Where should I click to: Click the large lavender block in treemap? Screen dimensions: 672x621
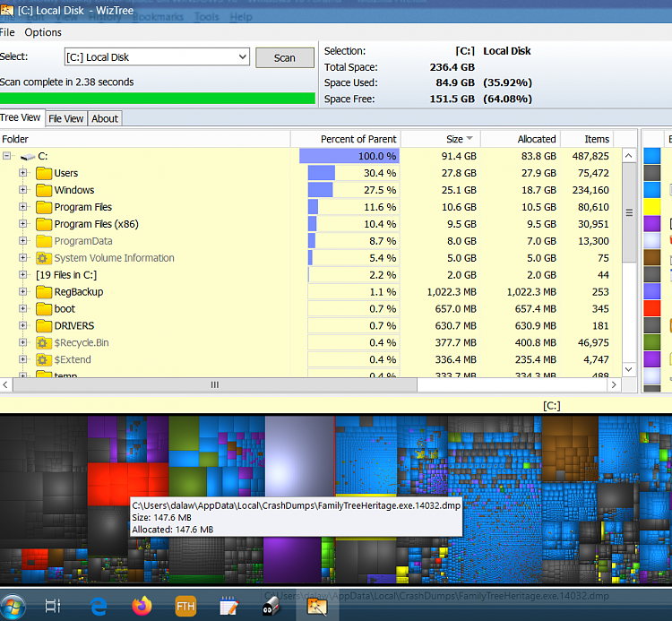[299, 456]
